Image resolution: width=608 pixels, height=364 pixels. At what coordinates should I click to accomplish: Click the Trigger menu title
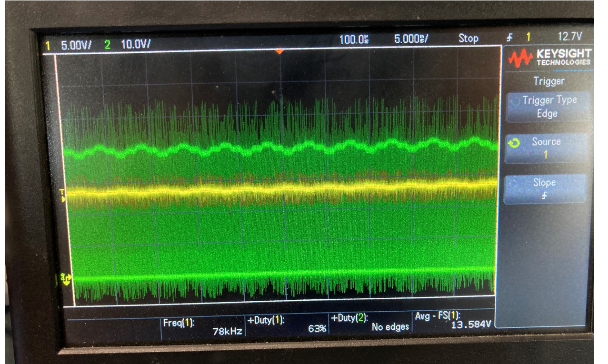tap(548, 81)
